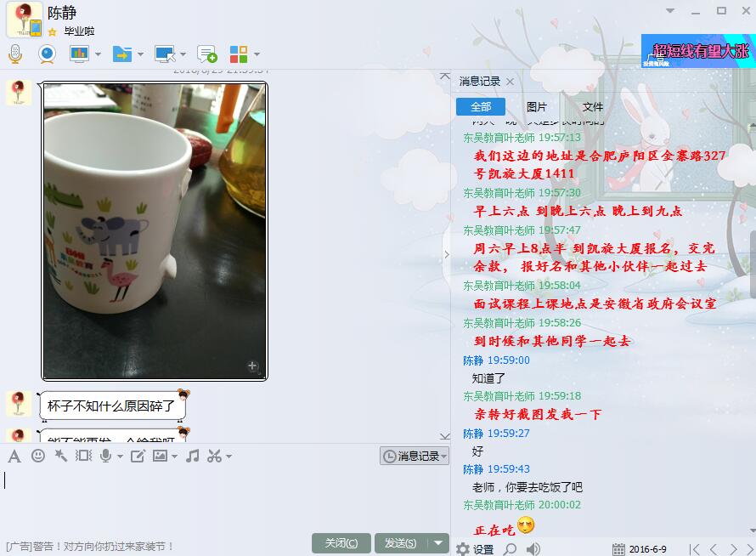
Task: Click the sender line 东吴教育叶老师 19:58:04
Action: pyautogui.click(x=522, y=286)
